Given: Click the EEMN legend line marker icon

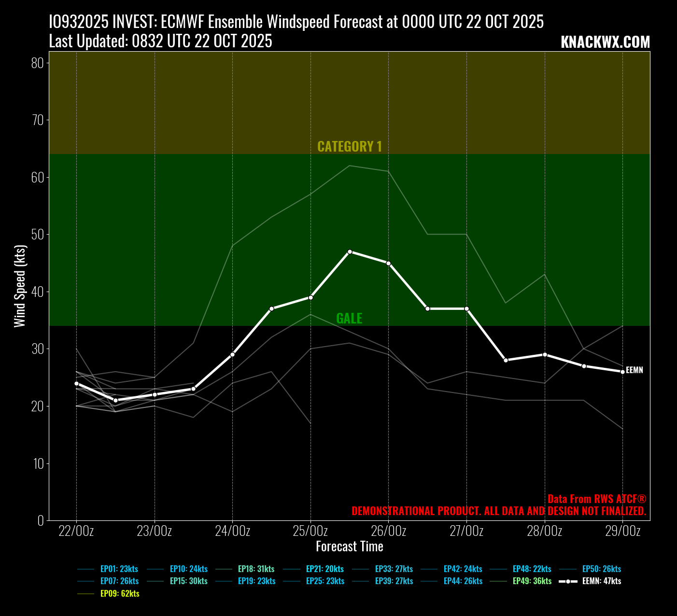Looking at the screenshot, I should tap(568, 581).
